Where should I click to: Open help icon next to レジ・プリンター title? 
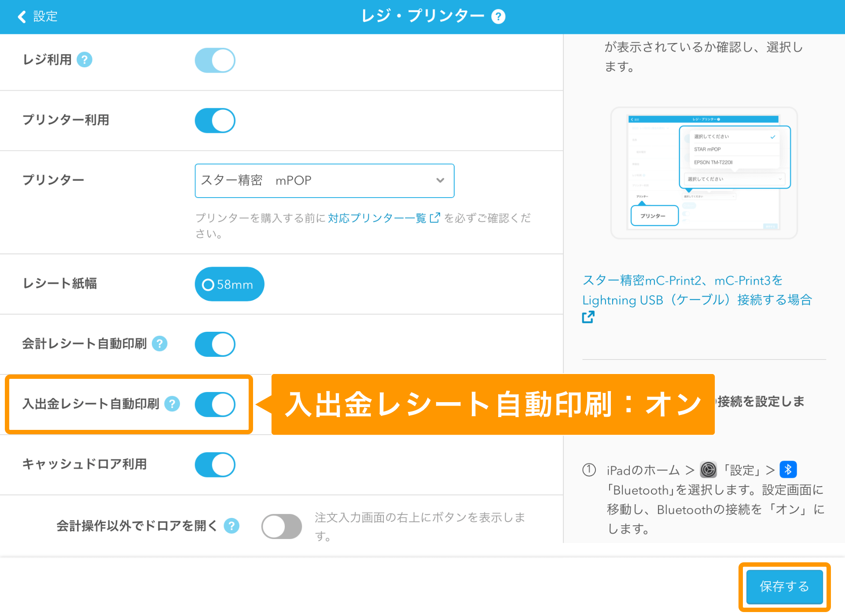(498, 17)
